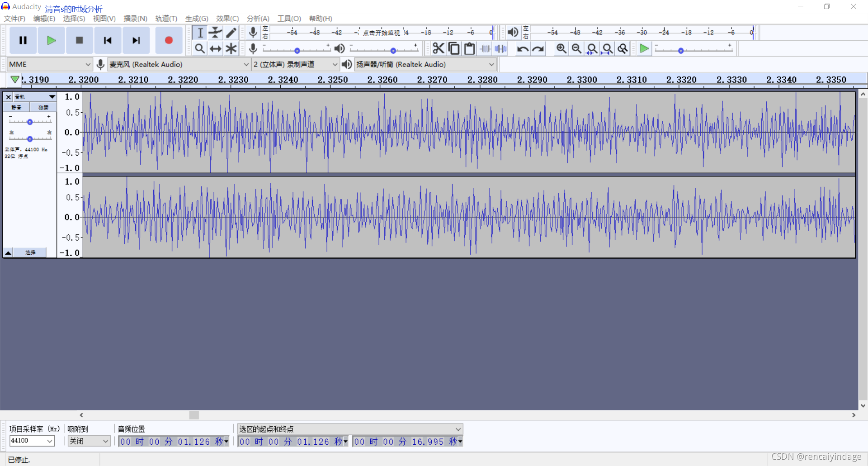Click the Copy icon
This screenshot has height=466, width=868.
[x=454, y=48]
